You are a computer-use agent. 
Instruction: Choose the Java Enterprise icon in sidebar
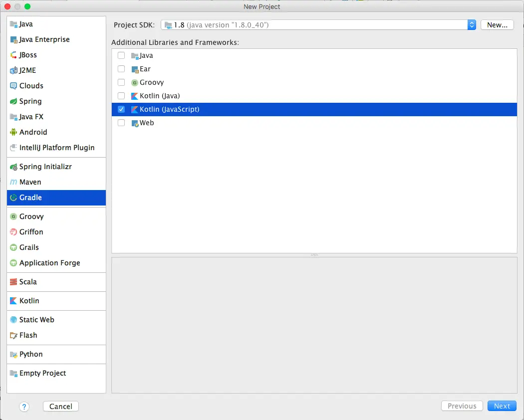coord(13,40)
